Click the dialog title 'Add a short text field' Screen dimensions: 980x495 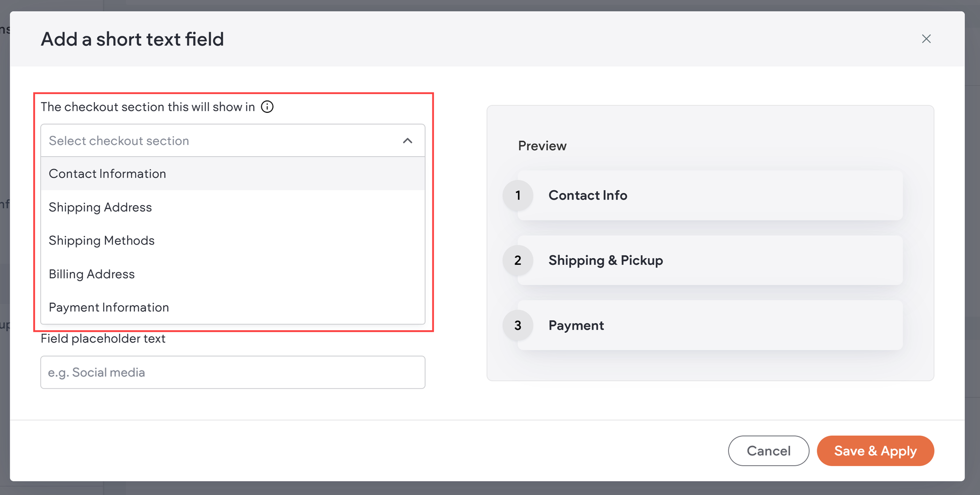[x=132, y=39]
